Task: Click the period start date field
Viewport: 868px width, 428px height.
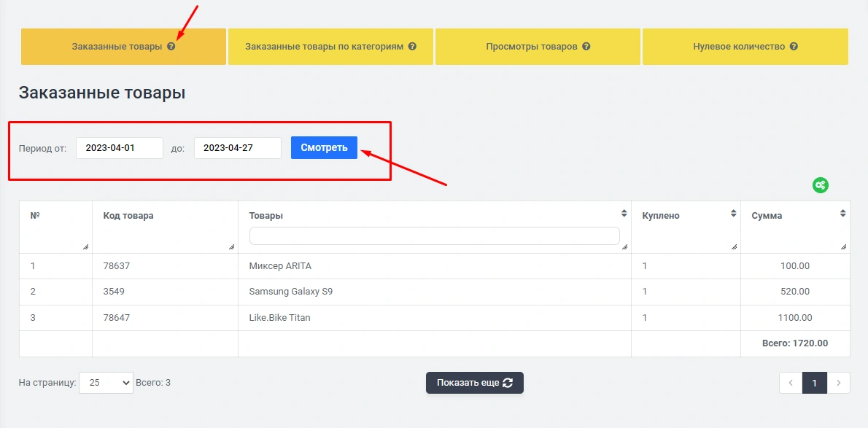Action: (x=119, y=148)
